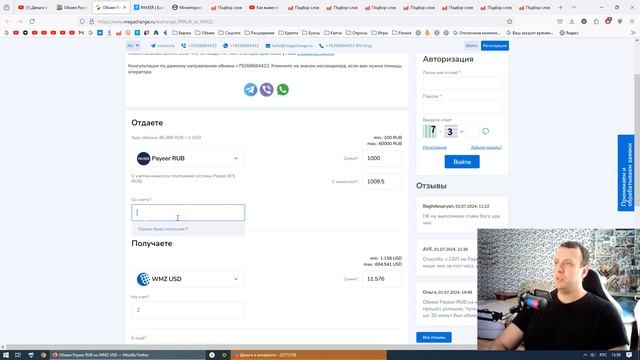Click password field in Авторизация

462,107
